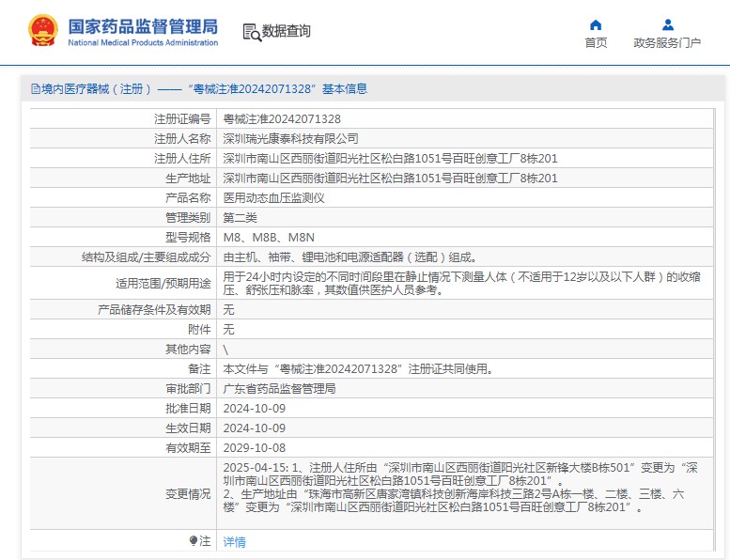730x560 pixels.
Task: Click the national emblem logo
Action: 41,30
